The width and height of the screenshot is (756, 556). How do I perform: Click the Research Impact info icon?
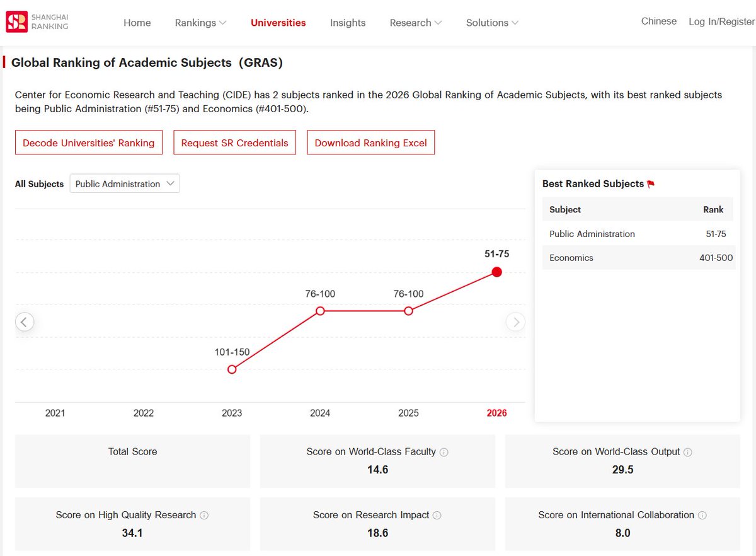(x=437, y=516)
